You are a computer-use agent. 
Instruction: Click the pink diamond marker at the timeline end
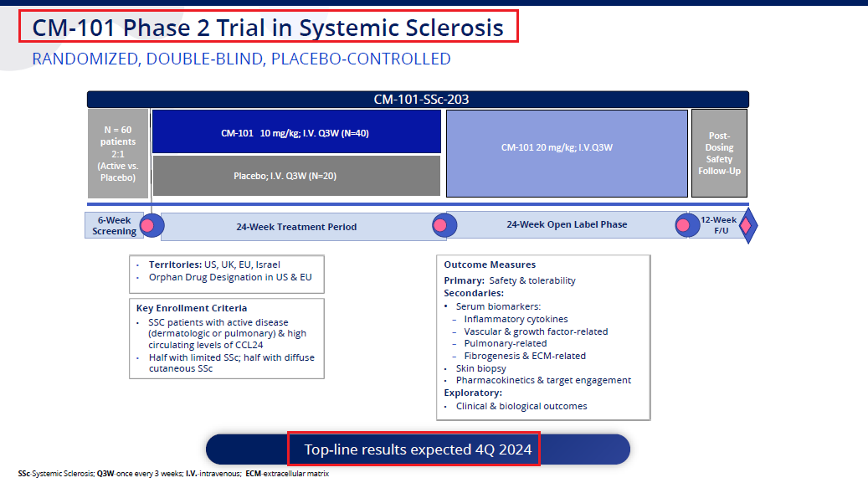(747, 226)
